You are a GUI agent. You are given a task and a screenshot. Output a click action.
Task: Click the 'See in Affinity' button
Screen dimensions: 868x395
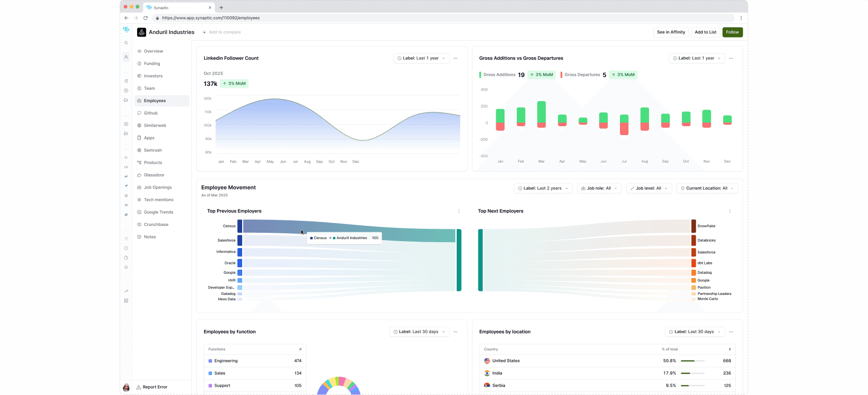tap(671, 32)
